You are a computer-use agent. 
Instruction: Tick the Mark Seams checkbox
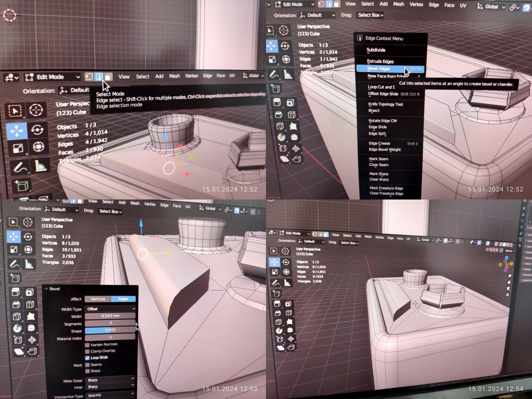pos(87,365)
